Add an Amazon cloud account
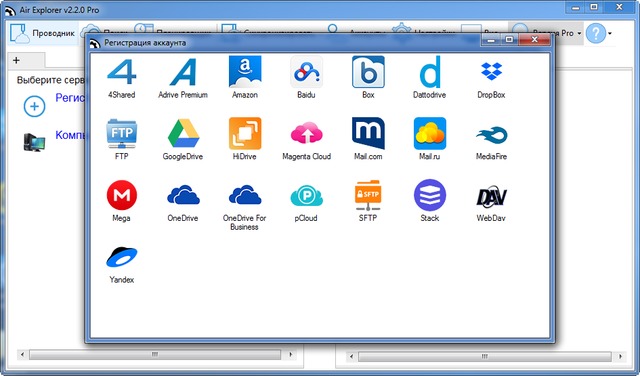The width and height of the screenshot is (640, 376). (245, 72)
